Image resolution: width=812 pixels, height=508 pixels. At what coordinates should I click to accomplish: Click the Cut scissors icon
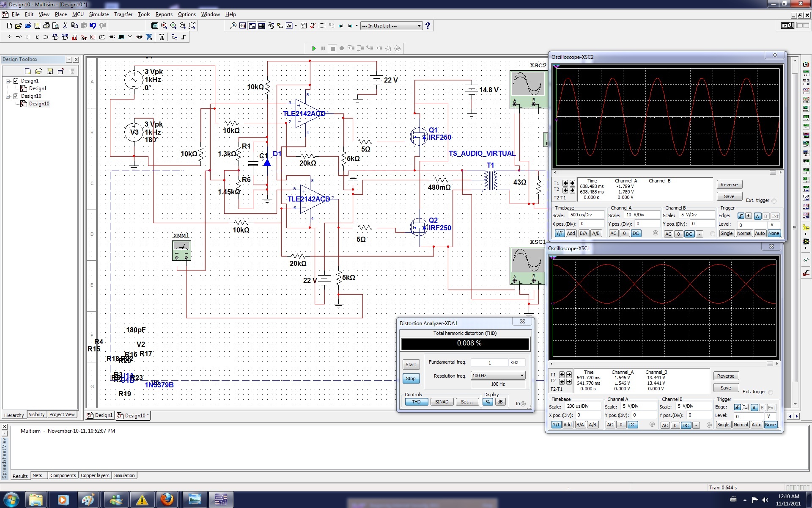65,26
